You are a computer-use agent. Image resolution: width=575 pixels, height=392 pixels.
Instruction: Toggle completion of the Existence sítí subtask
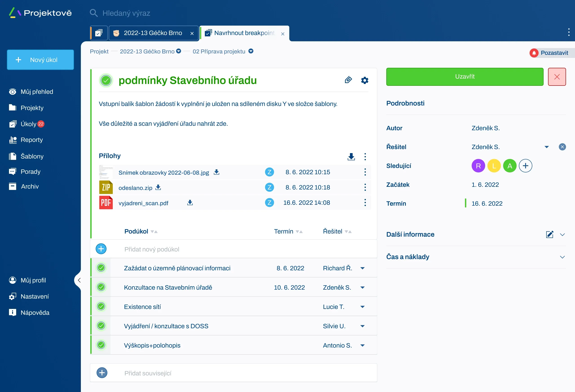[101, 306]
